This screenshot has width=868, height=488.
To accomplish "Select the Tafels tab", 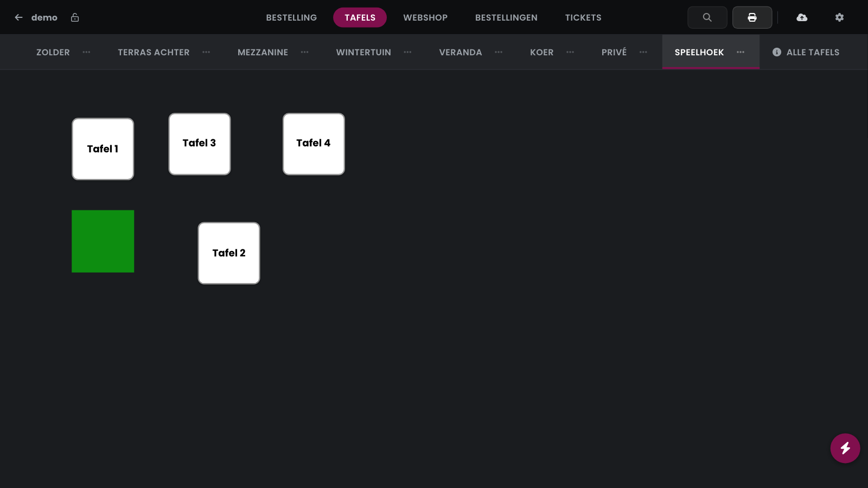I will (x=360, y=17).
